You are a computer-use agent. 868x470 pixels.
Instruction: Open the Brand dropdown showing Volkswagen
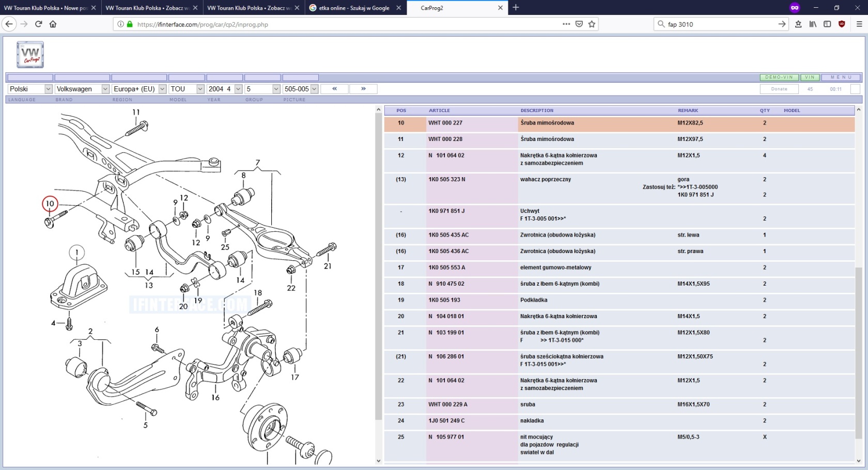click(x=82, y=89)
